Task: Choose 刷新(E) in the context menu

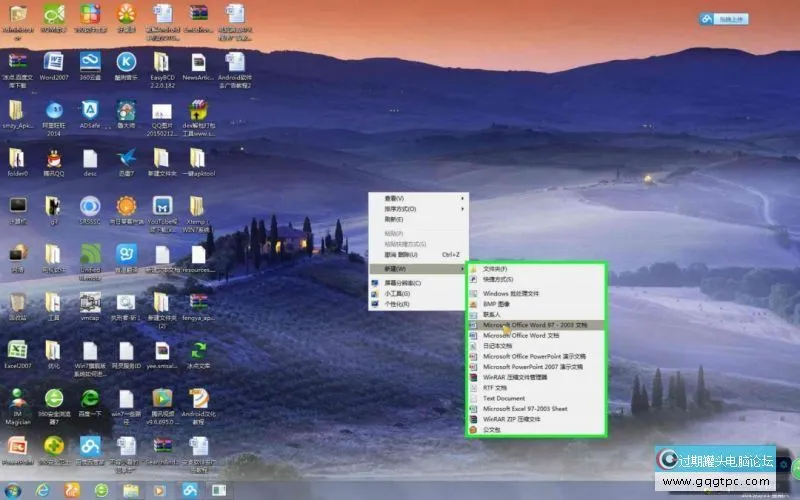Action: coord(418,219)
